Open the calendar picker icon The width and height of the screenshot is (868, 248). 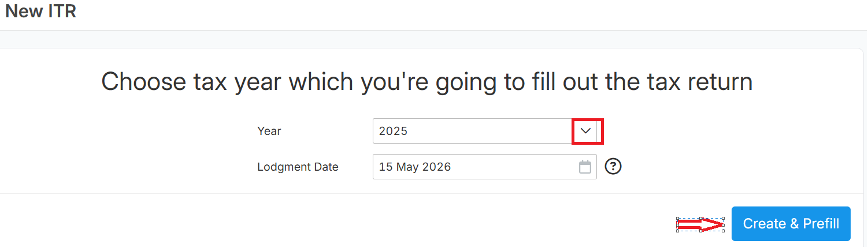(x=585, y=167)
